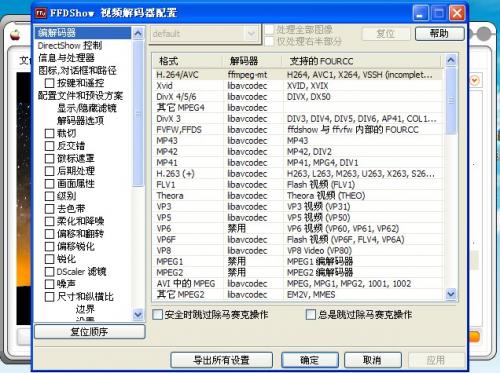Select the MP43 format row
The height and width of the screenshot is (373, 500).
coord(298,141)
